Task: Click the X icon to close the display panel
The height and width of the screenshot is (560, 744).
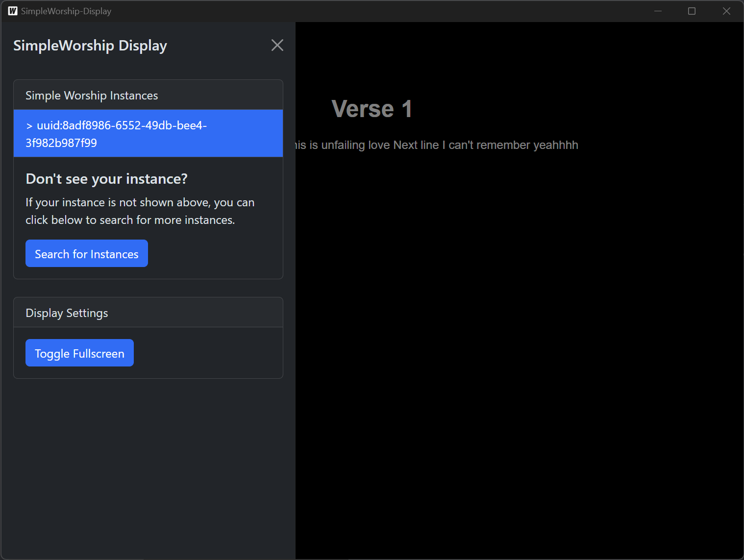Action: point(277,45)
